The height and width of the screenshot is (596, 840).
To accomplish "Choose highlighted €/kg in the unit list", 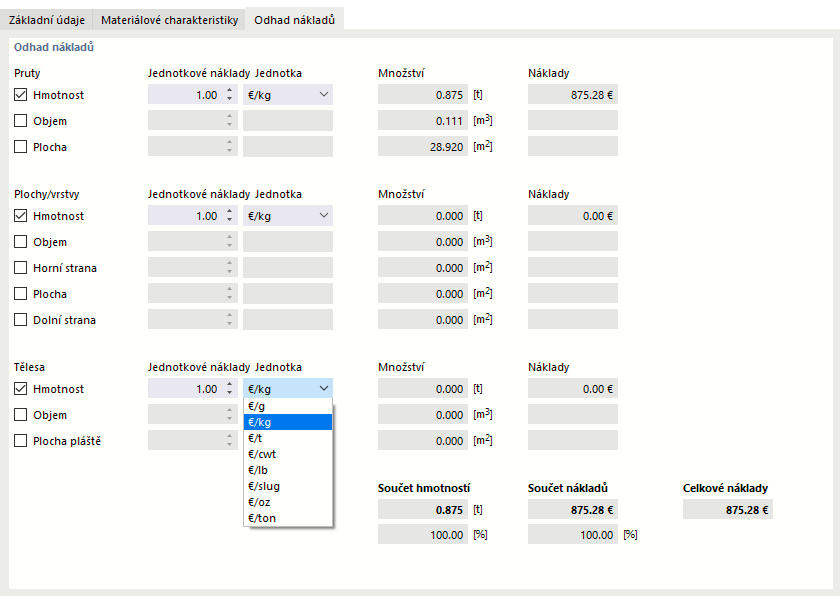I will coord(288,422).
